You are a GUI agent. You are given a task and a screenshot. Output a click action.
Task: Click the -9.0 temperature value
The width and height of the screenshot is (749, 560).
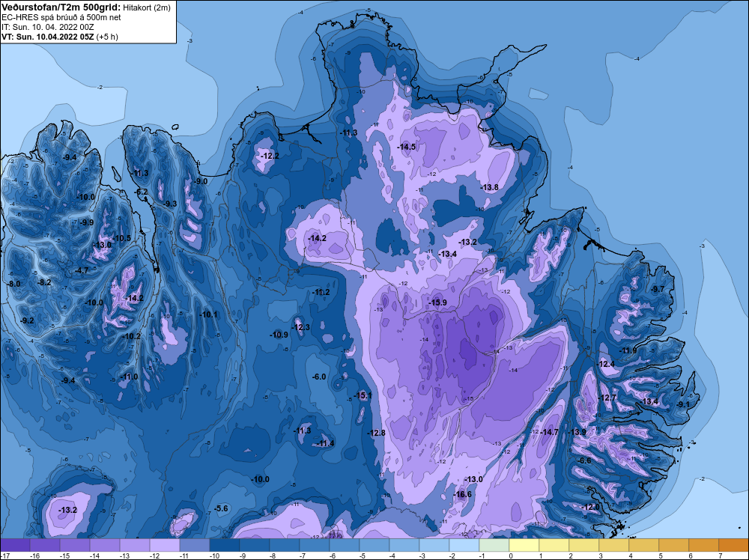(x=201, y=181)
